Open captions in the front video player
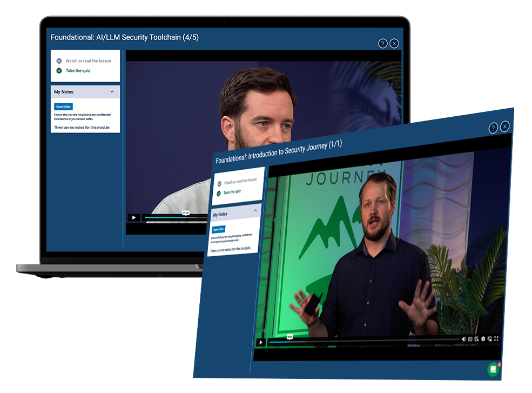The height and width of the screenshot is (393, 532). click(x=470, y=339)
